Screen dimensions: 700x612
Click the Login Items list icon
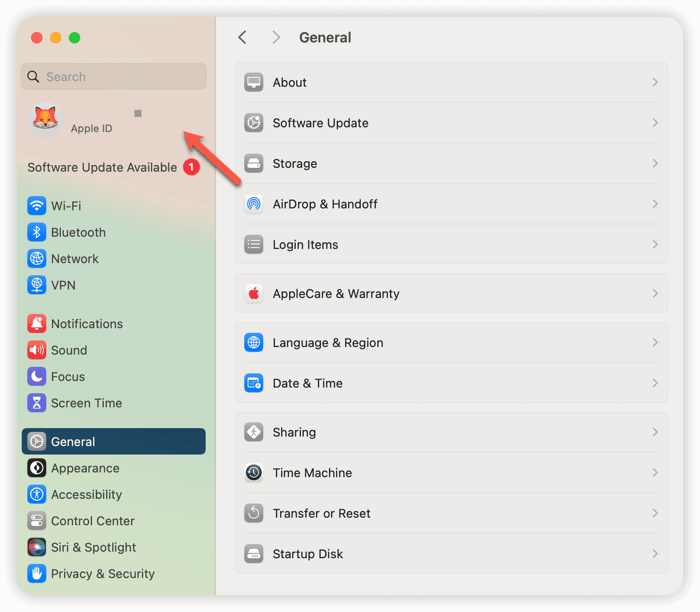[x=254, y=244]
